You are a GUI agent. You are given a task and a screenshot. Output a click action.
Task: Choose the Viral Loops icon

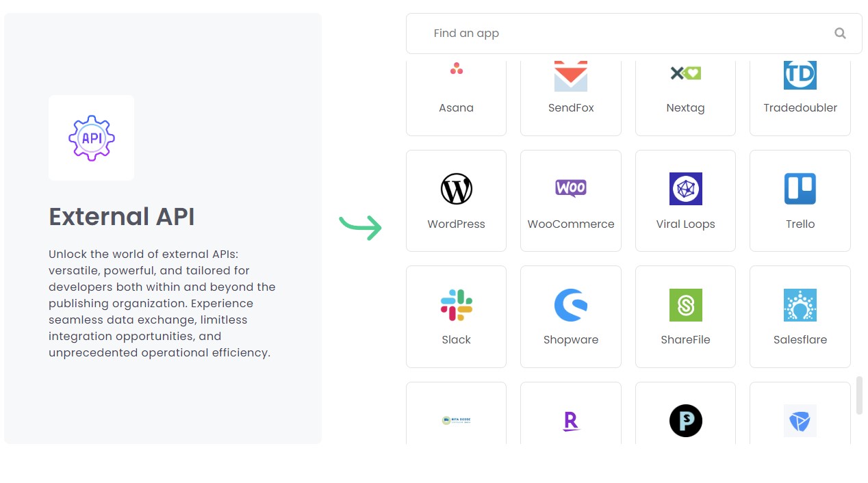[686, 189]
